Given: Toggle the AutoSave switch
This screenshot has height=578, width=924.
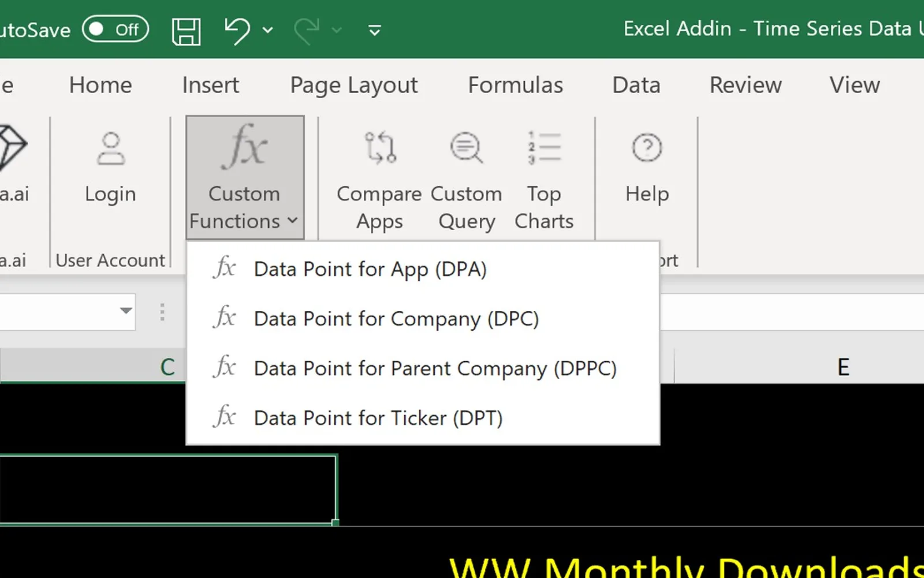Looking at the screenshot, I should (115, 29).
